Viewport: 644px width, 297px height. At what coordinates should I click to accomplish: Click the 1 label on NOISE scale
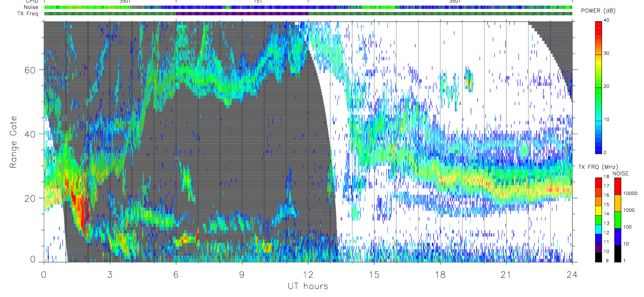pos(624,261)
